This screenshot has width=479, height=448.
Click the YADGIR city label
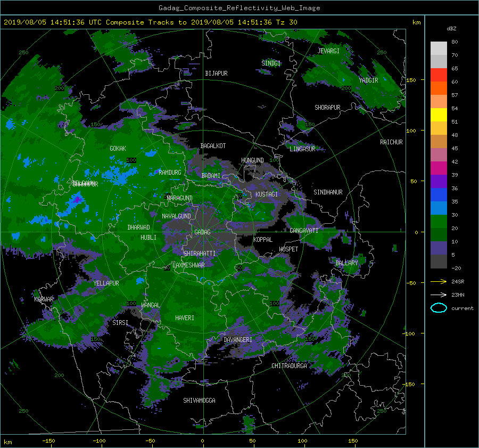click(368, 80)
